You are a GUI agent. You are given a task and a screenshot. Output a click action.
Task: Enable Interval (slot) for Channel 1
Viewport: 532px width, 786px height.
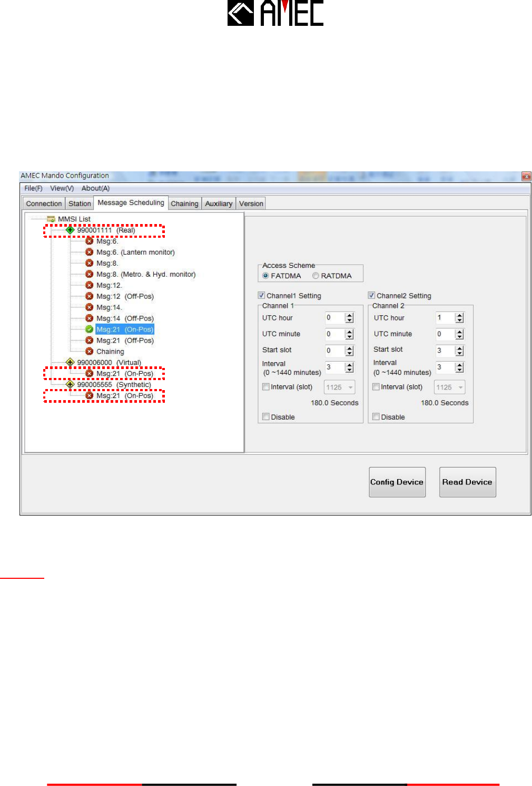point(266,387)
